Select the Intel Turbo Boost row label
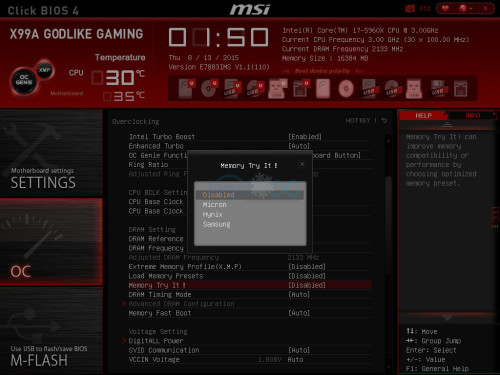The width and height of the screenshot is (500, 375). point(162,137)
